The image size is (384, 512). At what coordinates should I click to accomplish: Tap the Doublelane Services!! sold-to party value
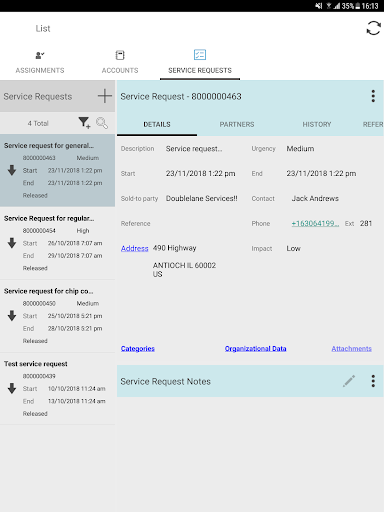(202, 198)
